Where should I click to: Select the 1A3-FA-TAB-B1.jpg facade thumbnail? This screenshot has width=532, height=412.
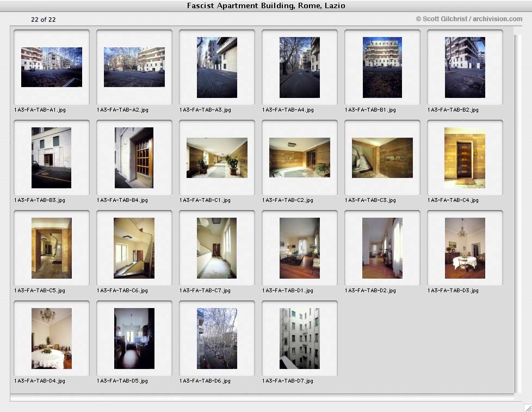[x=382, y=67]
